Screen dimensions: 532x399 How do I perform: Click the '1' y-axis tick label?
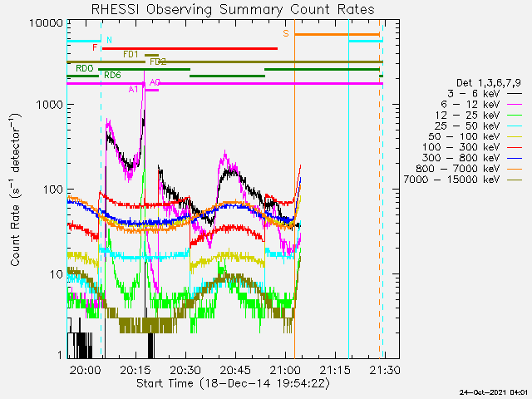[60, 355]
